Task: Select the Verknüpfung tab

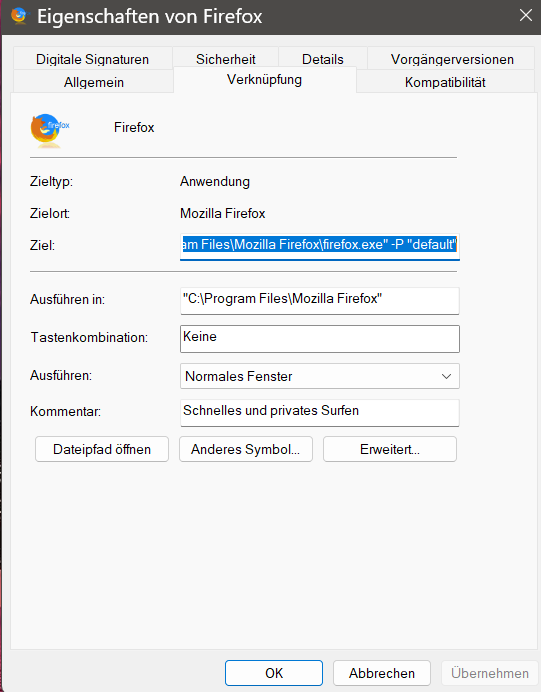Action: point(265,80)
